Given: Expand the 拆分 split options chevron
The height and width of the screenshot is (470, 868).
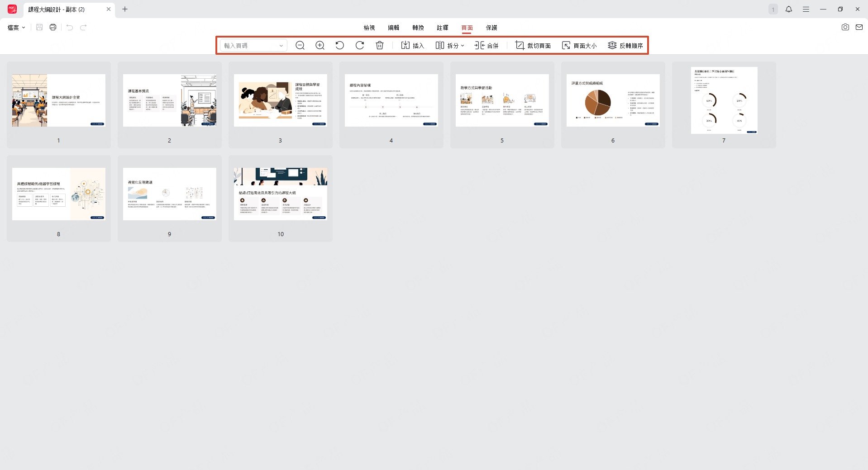Looking at the screenshot, I should click(x=463, y=45).
